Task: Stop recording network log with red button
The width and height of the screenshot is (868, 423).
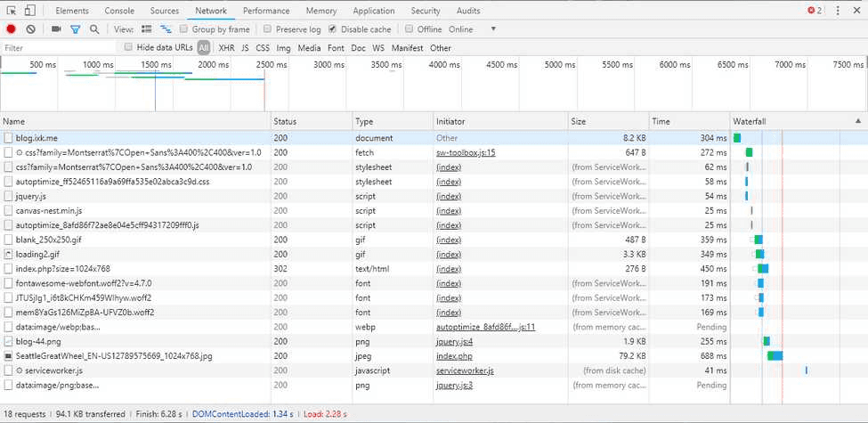Action: click(x=12, y=29)
